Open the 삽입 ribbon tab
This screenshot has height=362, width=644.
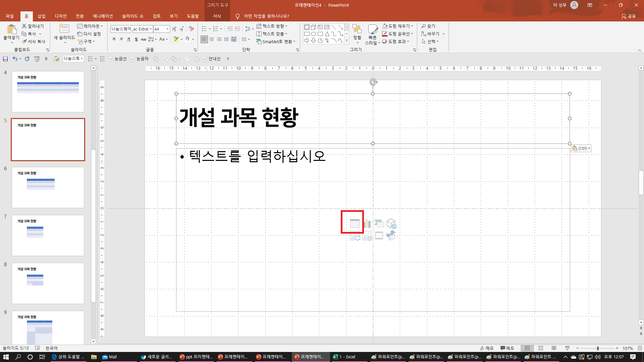click(x=42, y=16)
